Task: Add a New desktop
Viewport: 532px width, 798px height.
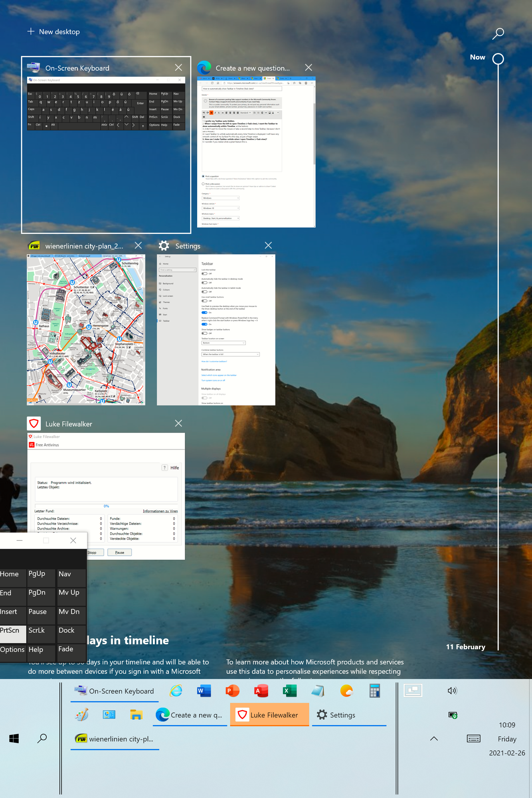Action: (x=53, y=32)
